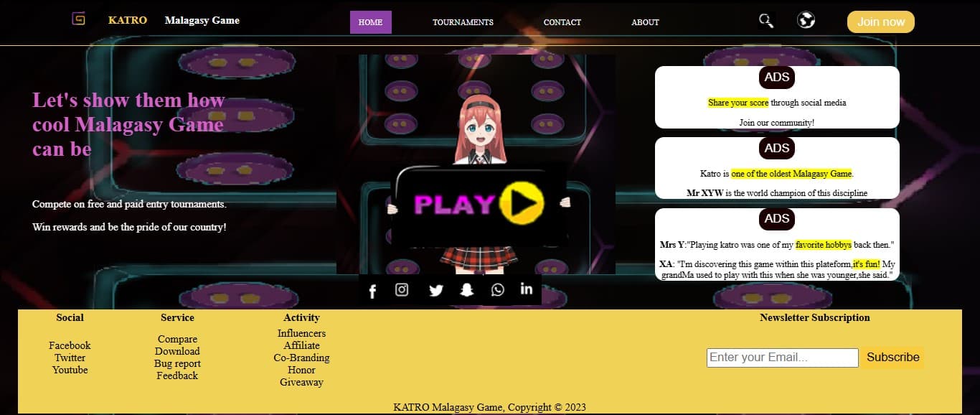Open the TOURNAMENTS menu item
This screenshot has height=415, width=980.
[x=463, y=22]
